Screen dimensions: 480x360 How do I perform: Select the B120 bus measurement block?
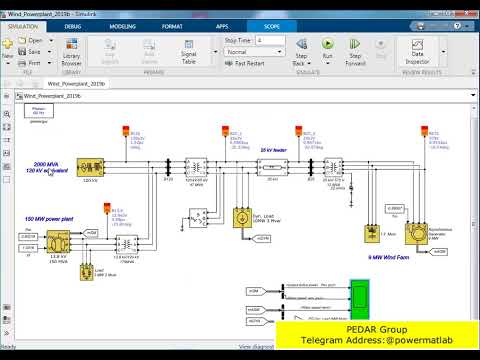point(168,167)
